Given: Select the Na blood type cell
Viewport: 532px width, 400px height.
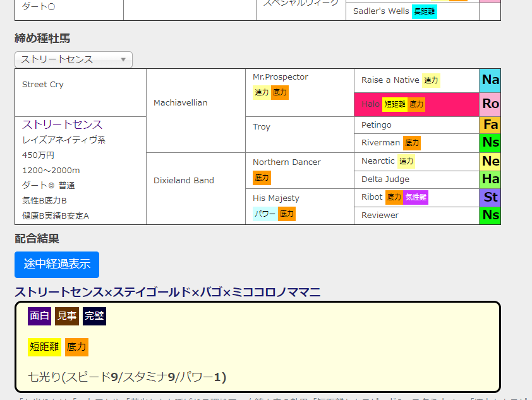Looking at the screenshot, I should coord(490,80).
